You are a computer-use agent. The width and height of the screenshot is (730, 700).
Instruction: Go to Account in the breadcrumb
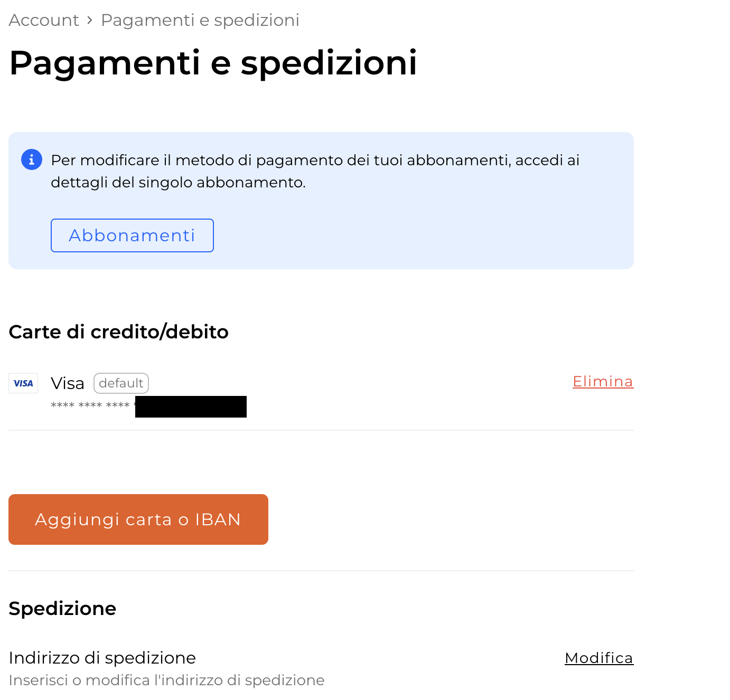point(44,20)
